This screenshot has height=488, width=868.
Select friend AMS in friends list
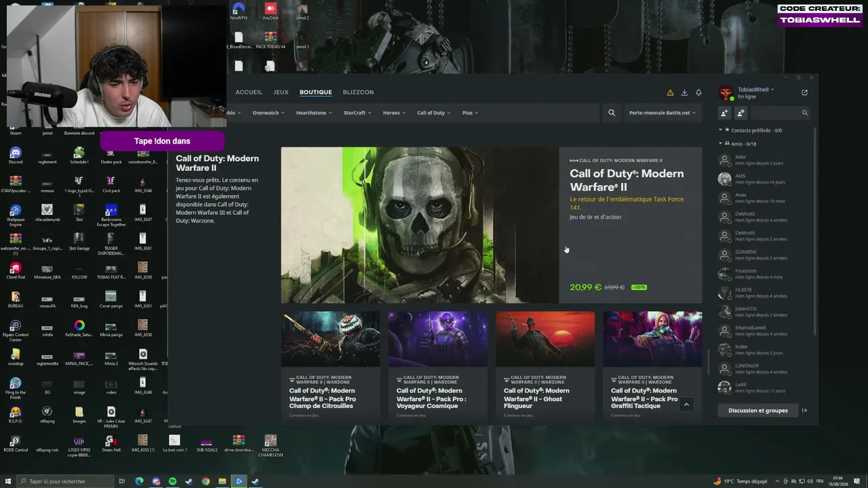pos(764,179)
